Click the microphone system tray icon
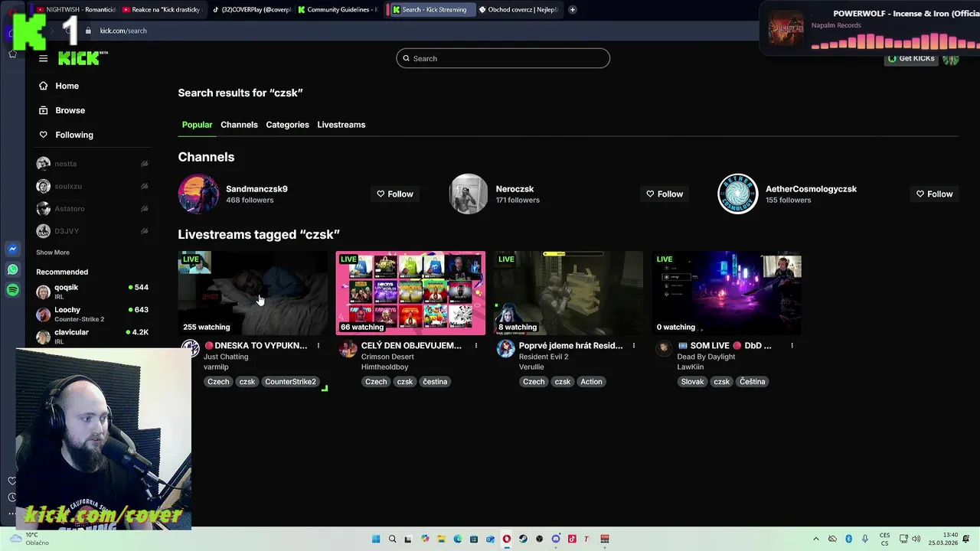 865,539
